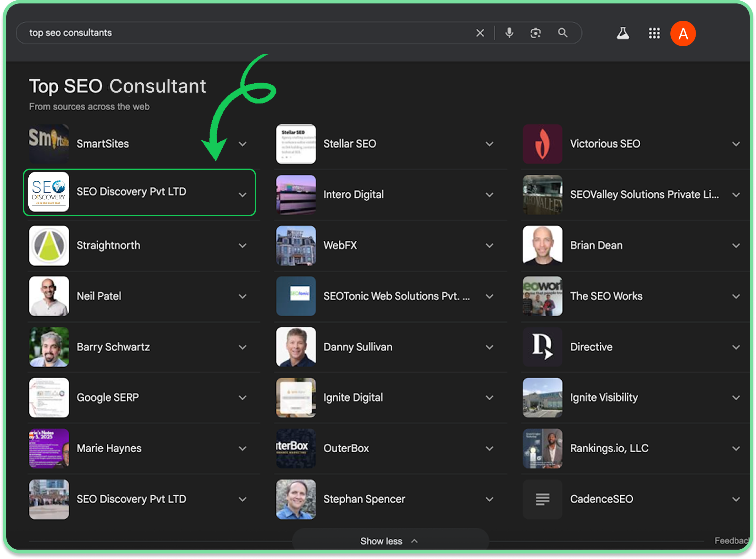Start voice search with the microphone icon
This screenshot has height=559, width=756.
click(x=509, y=33)
